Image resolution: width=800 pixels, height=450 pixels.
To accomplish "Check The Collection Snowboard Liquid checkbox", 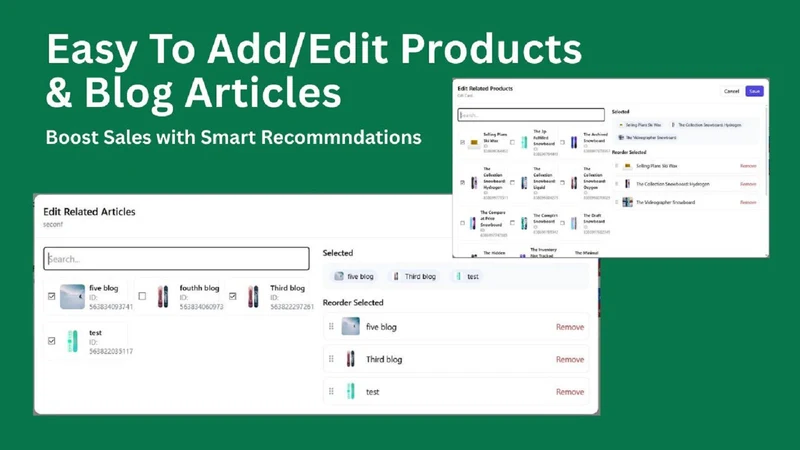I will [512, 182].
